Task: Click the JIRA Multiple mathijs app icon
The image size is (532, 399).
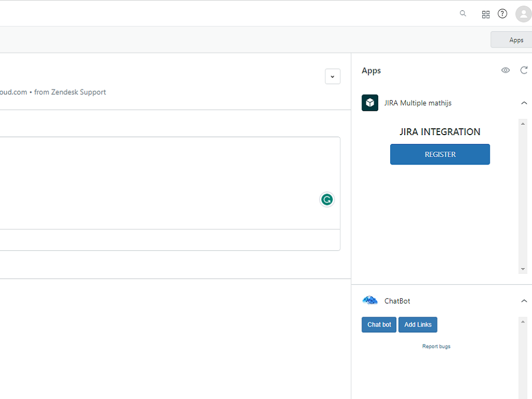Action: [370, 103]
